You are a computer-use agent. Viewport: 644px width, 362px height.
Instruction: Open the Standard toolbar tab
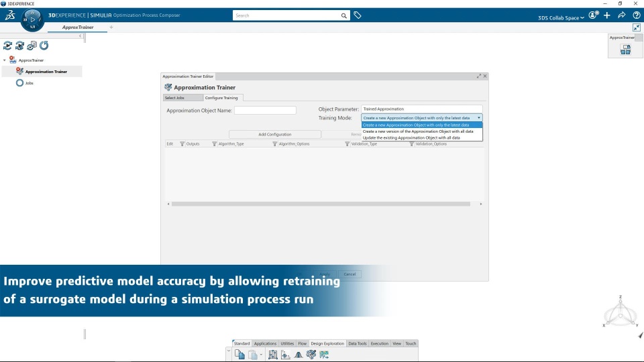coord(242,343)
